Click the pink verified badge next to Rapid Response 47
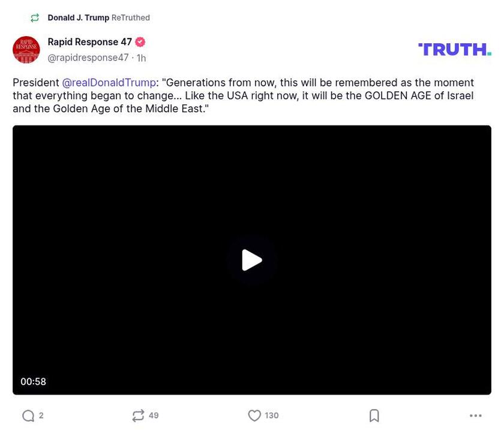This screenshot has height=442, width=504. coord(140,41)
